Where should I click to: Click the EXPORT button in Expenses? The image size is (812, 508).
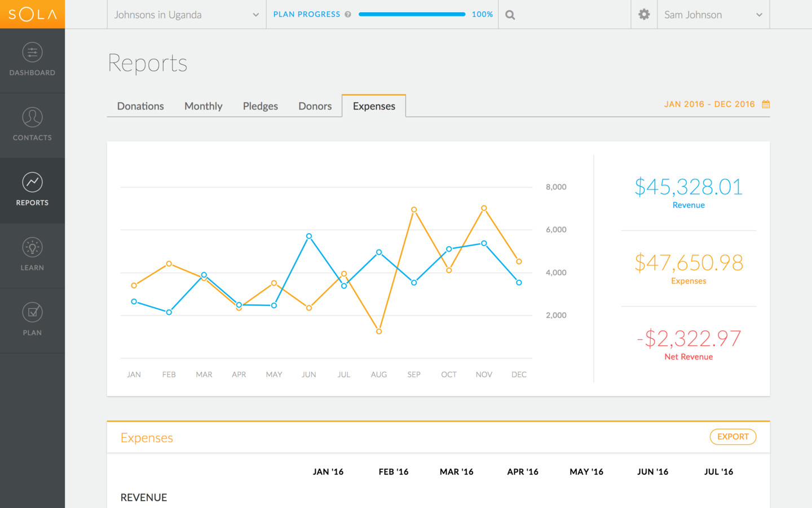[x=732, y=436]
